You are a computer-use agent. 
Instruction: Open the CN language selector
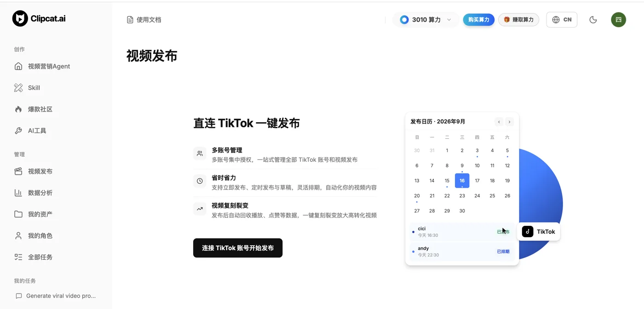[x=562, y=20]
